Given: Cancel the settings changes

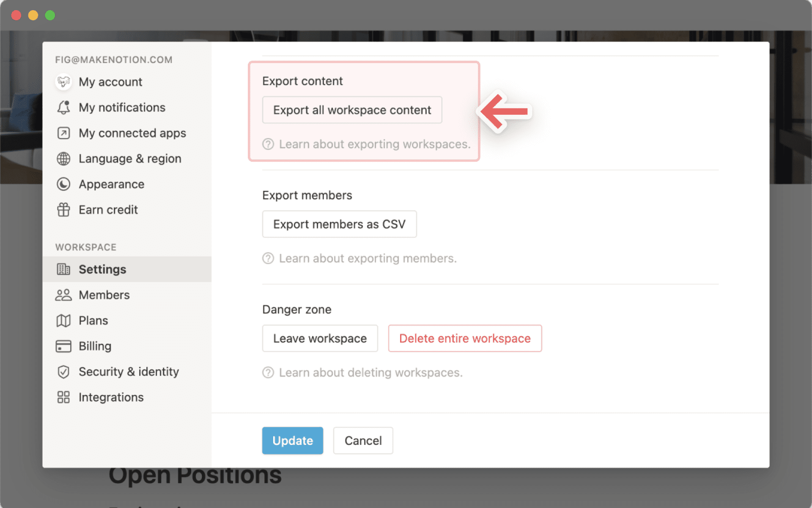Looking at the screenshot, I should 363,441.
